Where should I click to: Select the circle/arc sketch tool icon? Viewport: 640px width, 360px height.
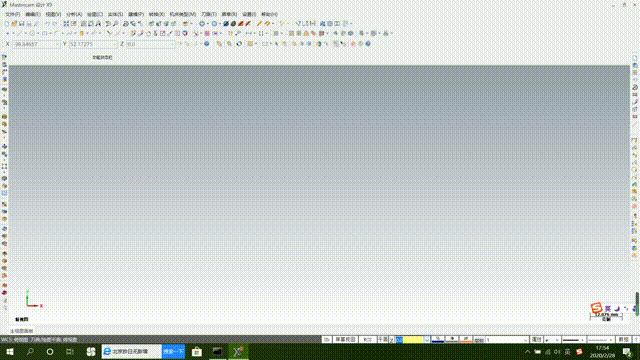pyautogui.click(x=32, y=33)
